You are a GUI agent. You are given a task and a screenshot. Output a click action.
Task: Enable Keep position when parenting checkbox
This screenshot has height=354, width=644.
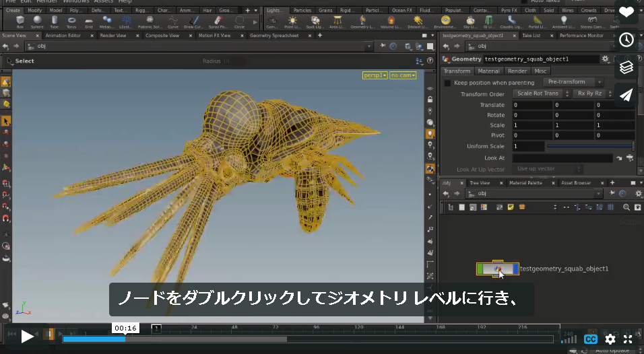point(448,83)
